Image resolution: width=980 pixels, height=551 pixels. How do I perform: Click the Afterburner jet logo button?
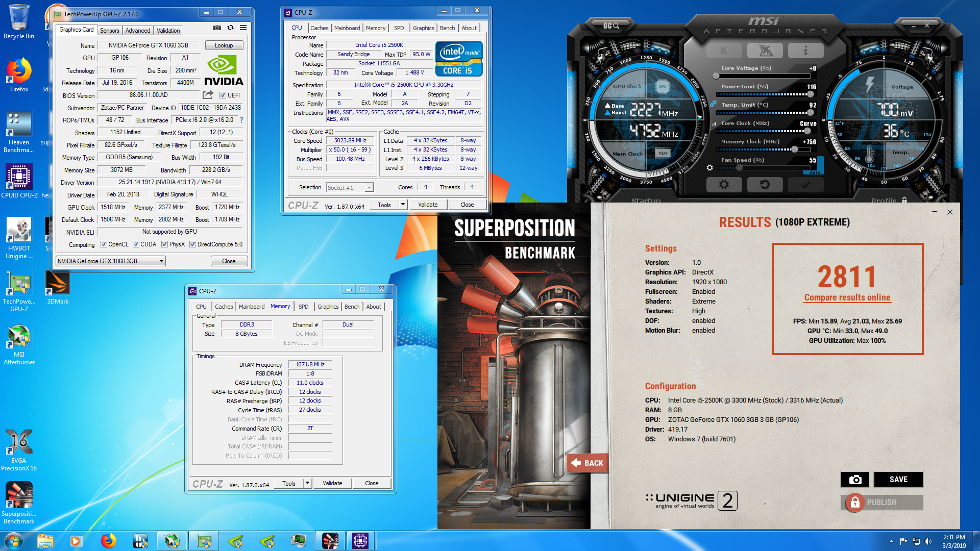coord(765,51)
